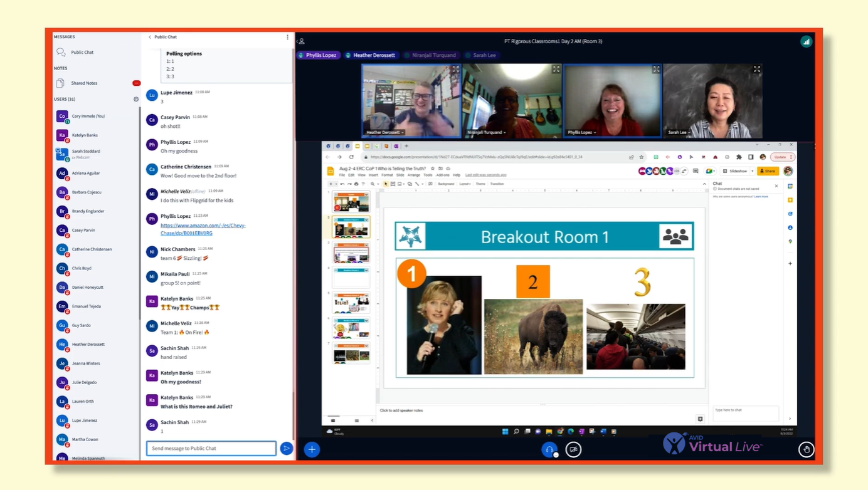Open File Explorer from the Windows taskbar
Screen dimensions: 868x490
(549, 431)
